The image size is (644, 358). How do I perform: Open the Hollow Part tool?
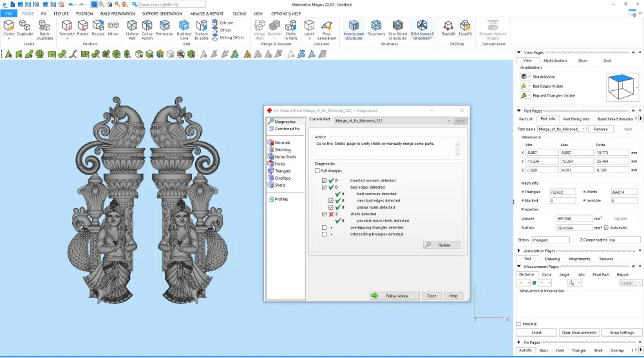click(x=132, y=30)
